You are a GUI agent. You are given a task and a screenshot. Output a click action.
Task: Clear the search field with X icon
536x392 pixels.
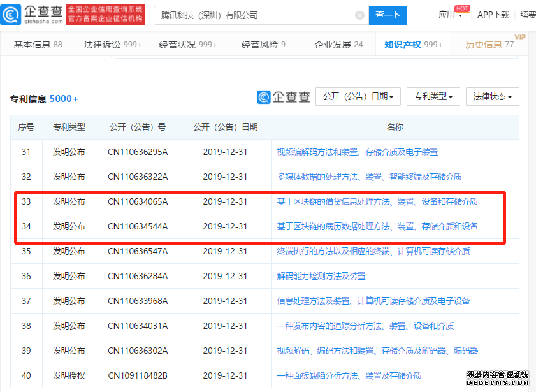(359, 15)
